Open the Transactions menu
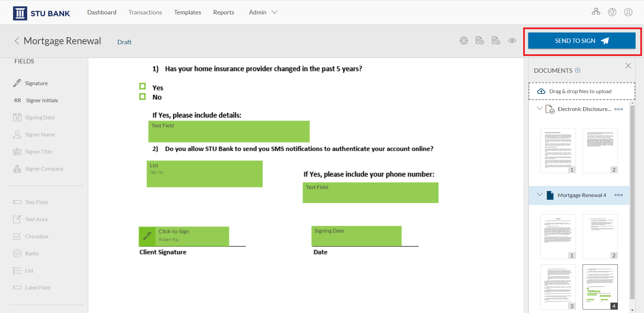This screenshot has width=644, height=313. click(145, 12)
